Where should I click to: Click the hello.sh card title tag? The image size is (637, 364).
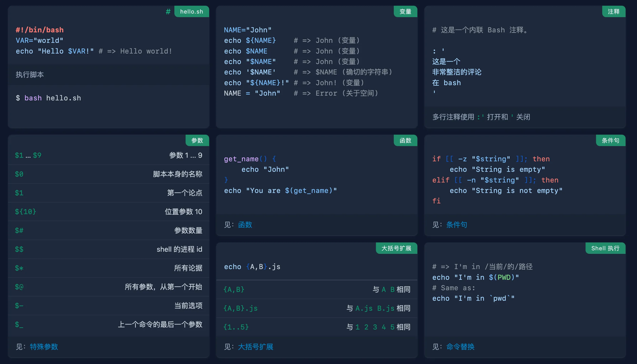click(x=192, y=11)
